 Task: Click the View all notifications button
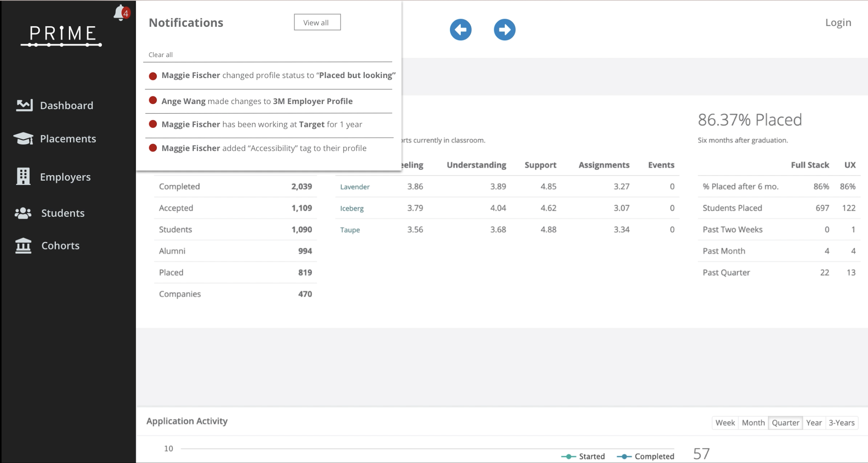[x=317, y=23]
